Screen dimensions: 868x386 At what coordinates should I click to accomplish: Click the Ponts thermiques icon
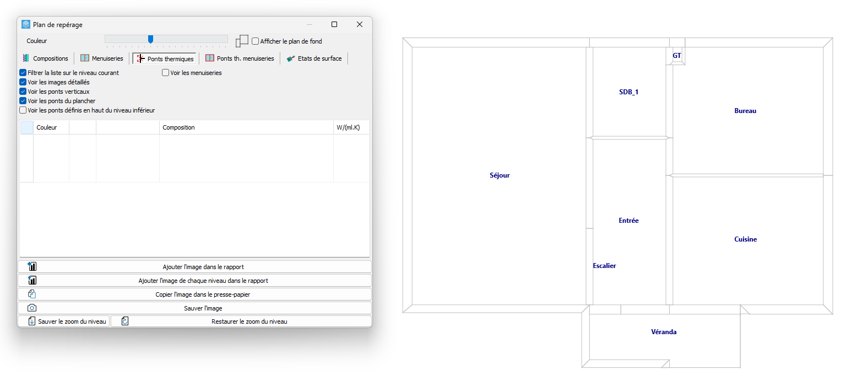(140, 58)
